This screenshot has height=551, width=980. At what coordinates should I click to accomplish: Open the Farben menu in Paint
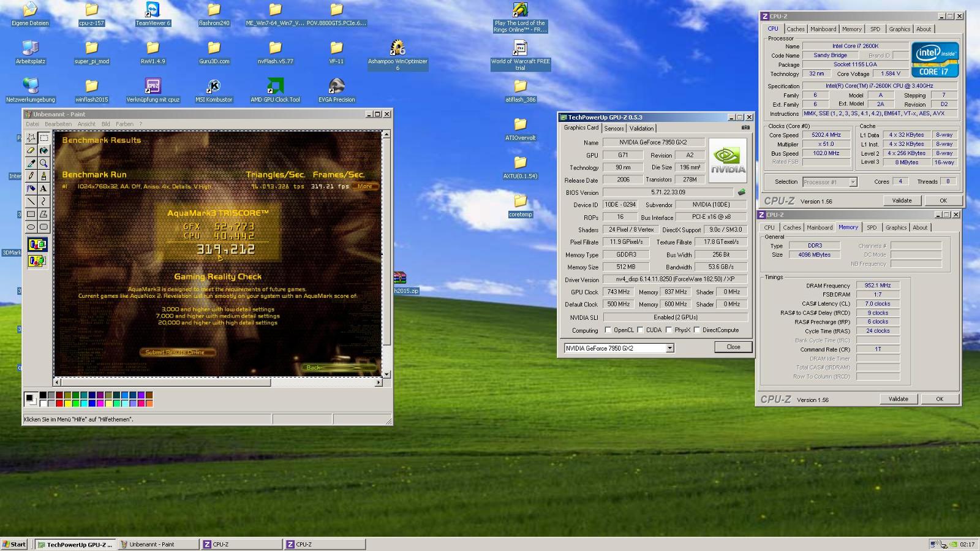click(x=124, y=124)
